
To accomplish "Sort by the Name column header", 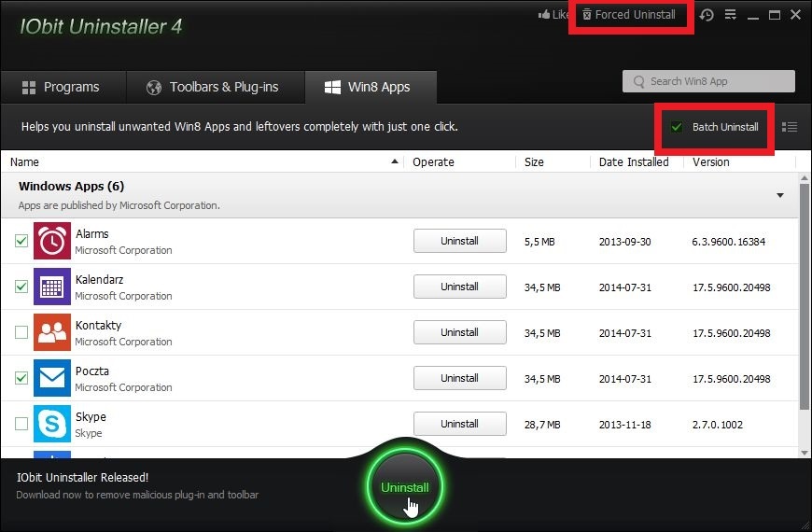I will (x=24, y=162).
